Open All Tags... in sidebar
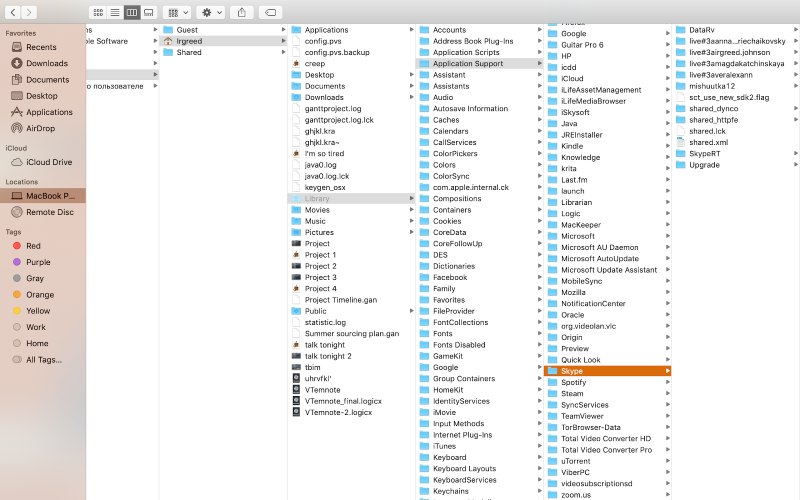Viewport: 800px width, 500px height. point(44,360)
